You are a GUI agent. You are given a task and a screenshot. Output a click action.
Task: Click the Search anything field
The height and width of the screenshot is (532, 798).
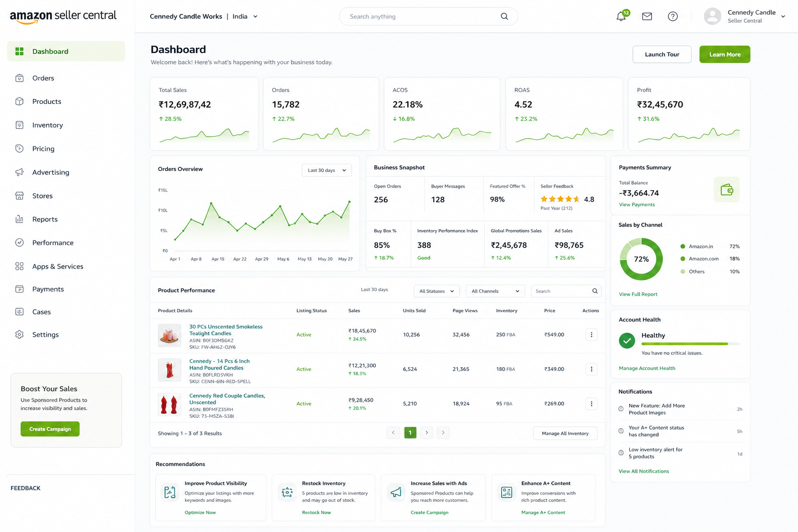tap(428, 17)
